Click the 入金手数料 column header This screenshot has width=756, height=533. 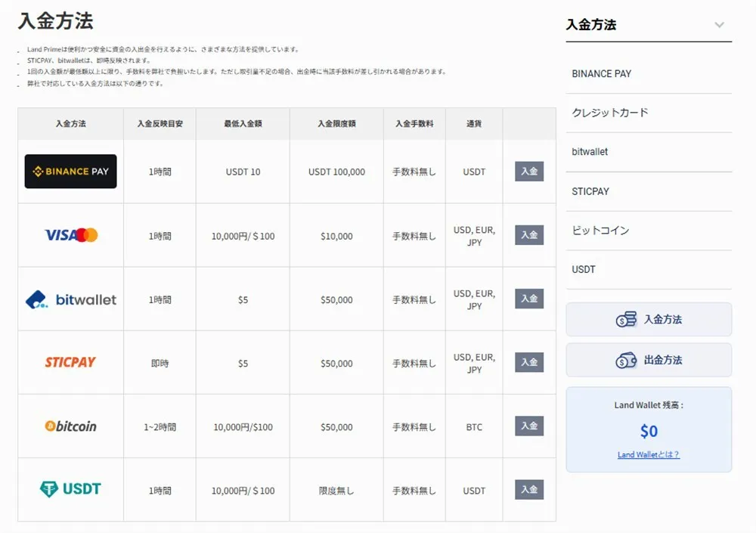click(414, 123)
